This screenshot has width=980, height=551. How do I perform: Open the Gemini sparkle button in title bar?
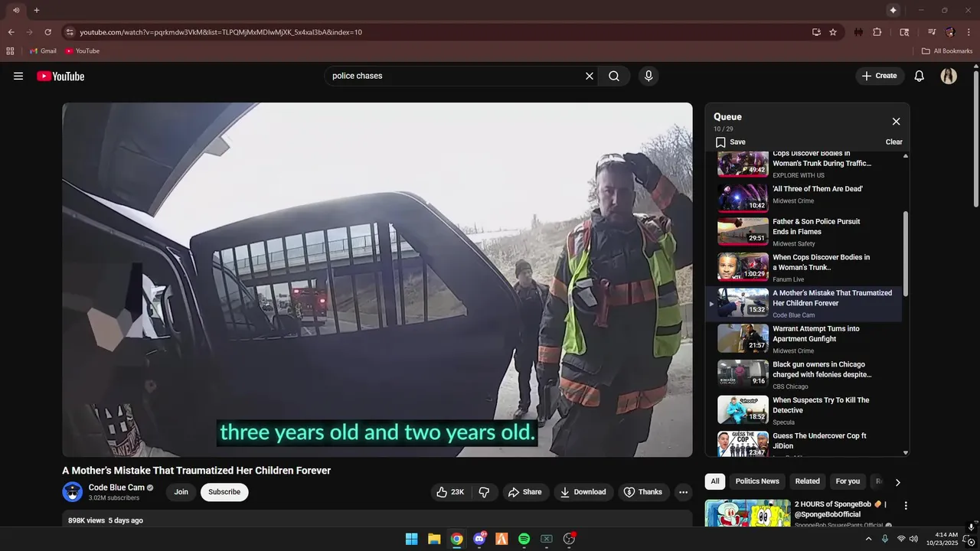click(x=893, y=10)
